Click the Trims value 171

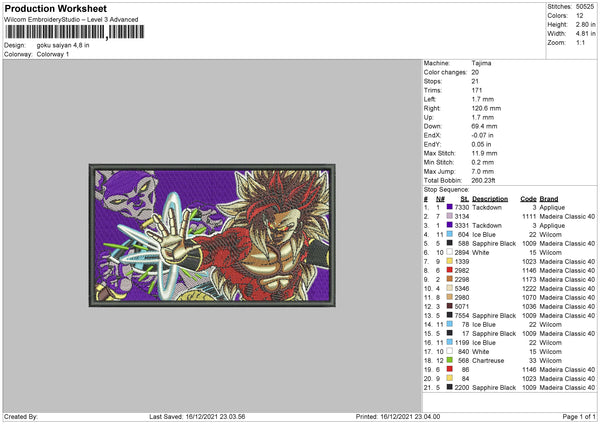point(477,90)
